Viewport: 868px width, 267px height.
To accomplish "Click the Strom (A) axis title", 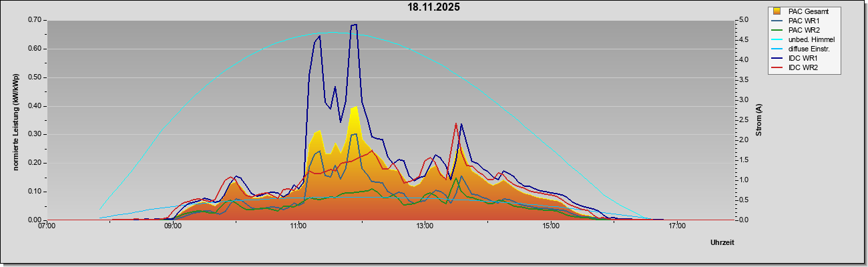I will click(x=759, y=120).
